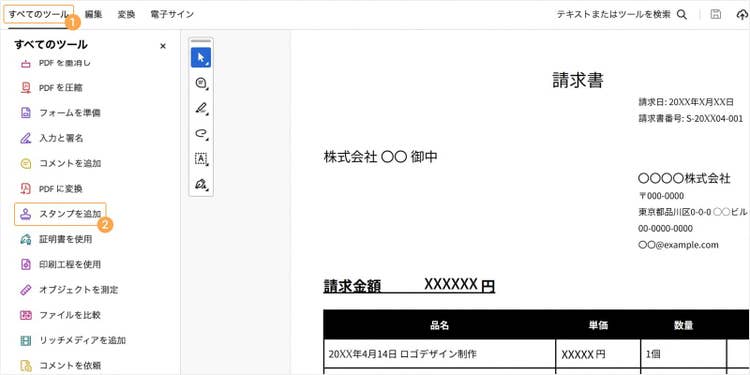Screen dimensions: 750x375
Task: Click the ファイルを比較 icon
Action: (26, 315)
